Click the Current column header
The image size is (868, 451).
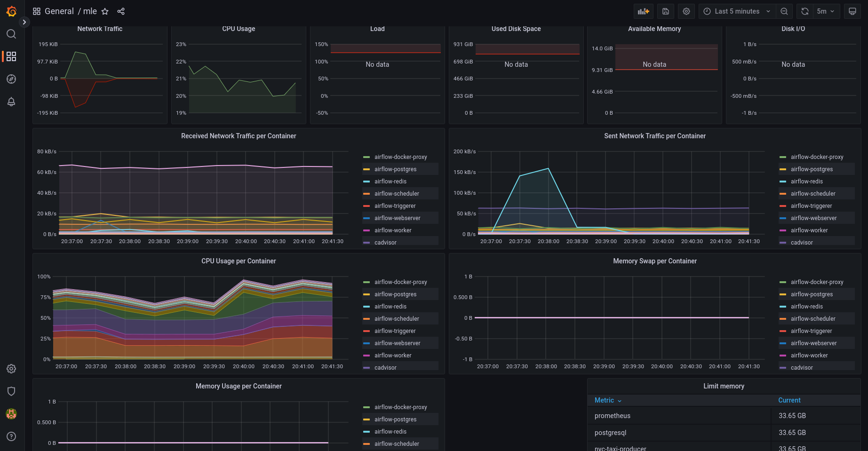click(789, 400)
